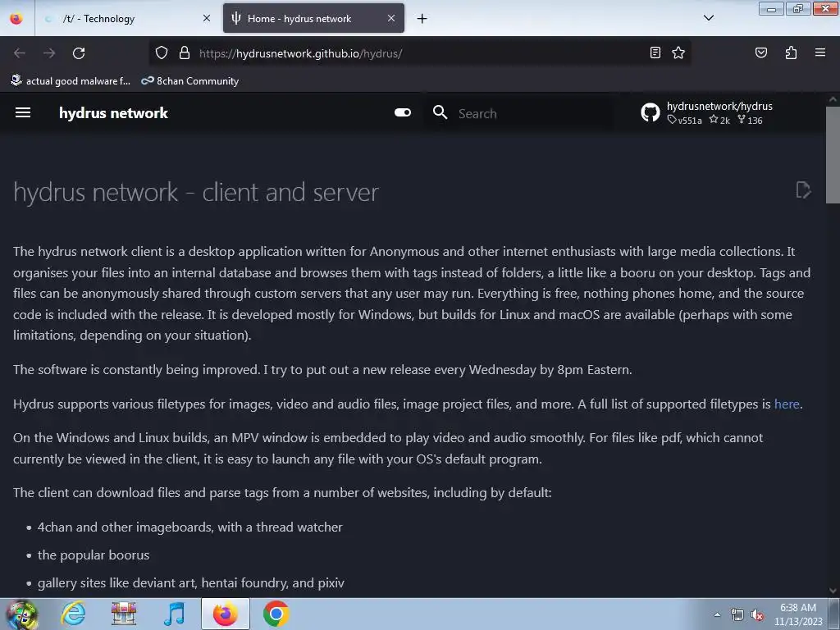Show hidden system tray icons arrow
840x630 pixels.
click(717, 614)
